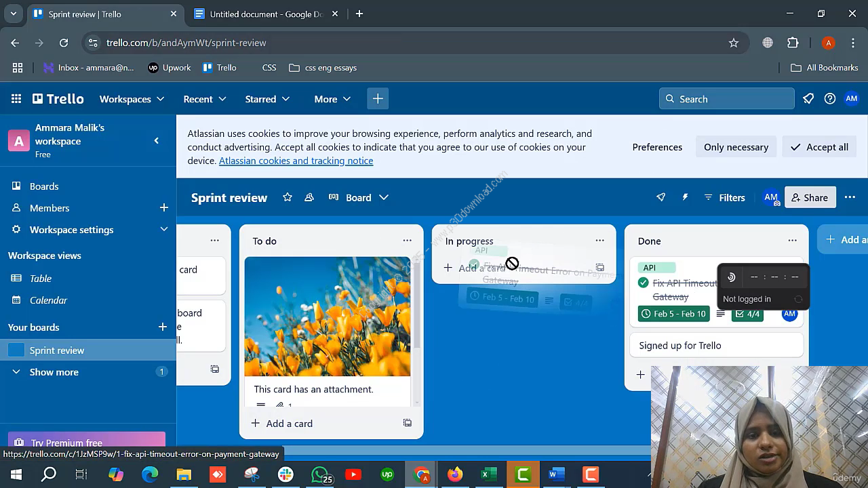Bookmark this page with the star icon

tap(734, 43)
